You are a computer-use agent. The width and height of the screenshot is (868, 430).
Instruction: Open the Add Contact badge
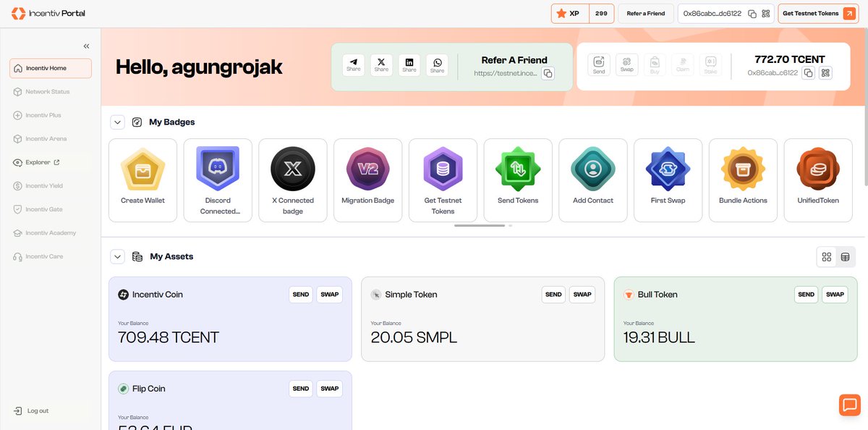coord(593,180)
